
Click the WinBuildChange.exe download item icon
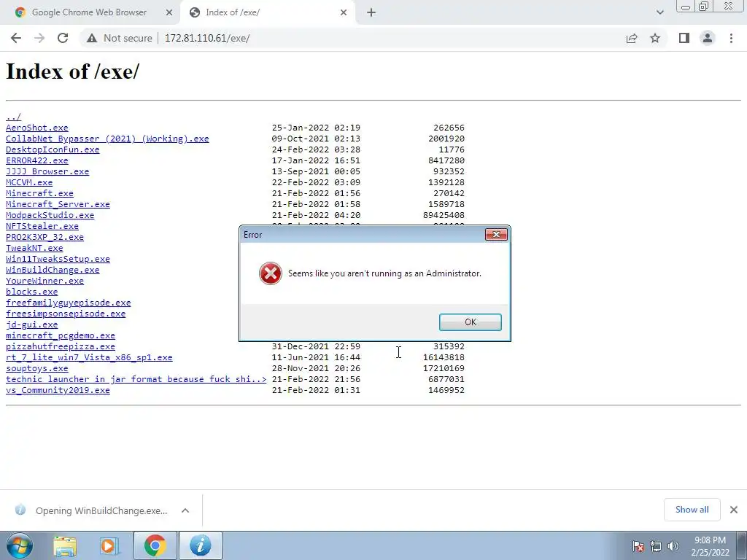[x=20, y=510]
